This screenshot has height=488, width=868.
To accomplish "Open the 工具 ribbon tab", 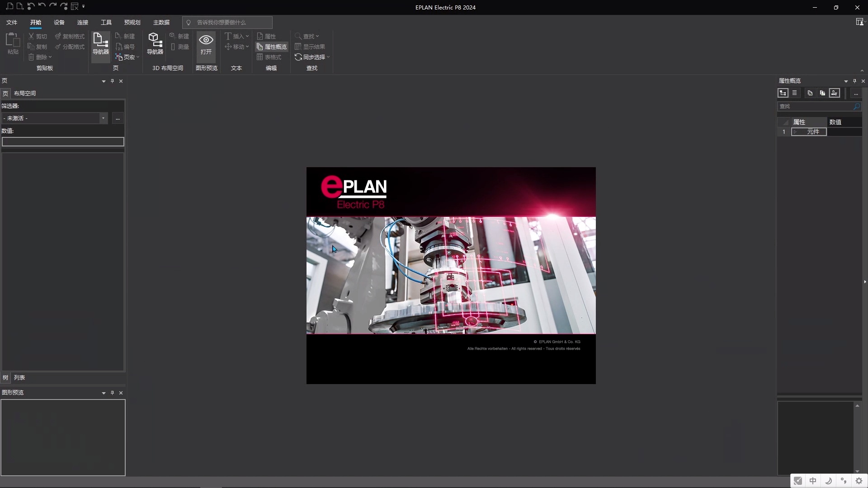I will click(x=106, y=22).
